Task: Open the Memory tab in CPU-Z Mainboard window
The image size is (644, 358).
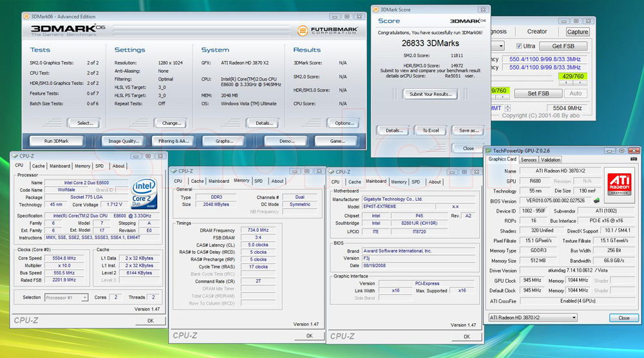Action: tap(399, 182)
